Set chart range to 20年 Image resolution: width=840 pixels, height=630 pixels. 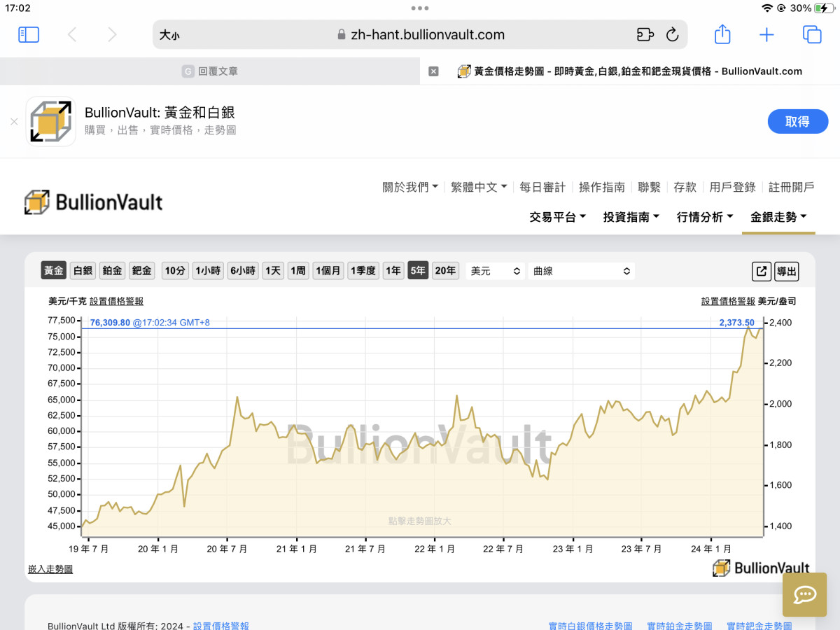445,271
